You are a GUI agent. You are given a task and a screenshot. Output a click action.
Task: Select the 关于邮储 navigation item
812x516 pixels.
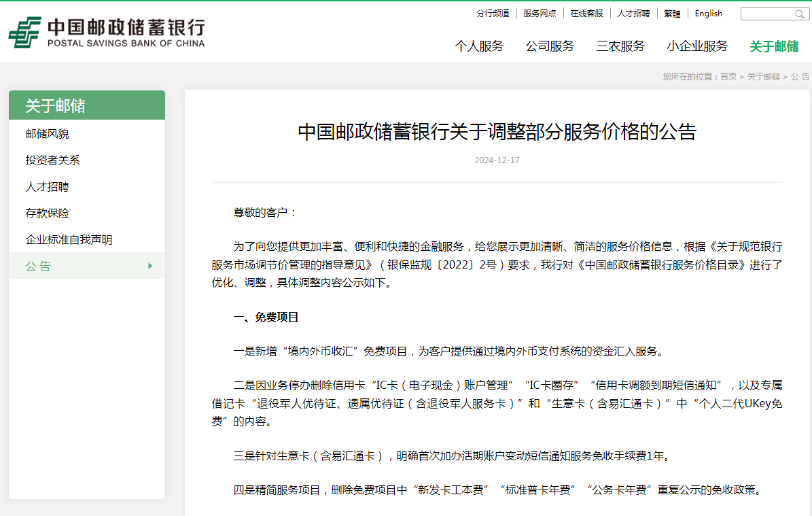tap(775, 46)
